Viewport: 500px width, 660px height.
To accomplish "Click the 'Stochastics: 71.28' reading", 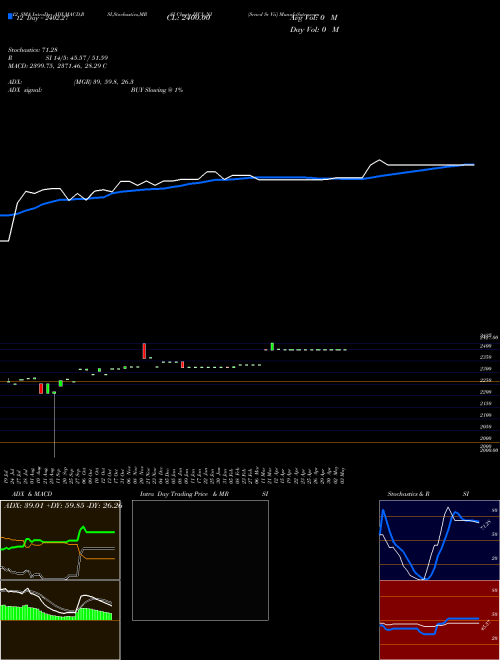I will (x=33, y=50).
